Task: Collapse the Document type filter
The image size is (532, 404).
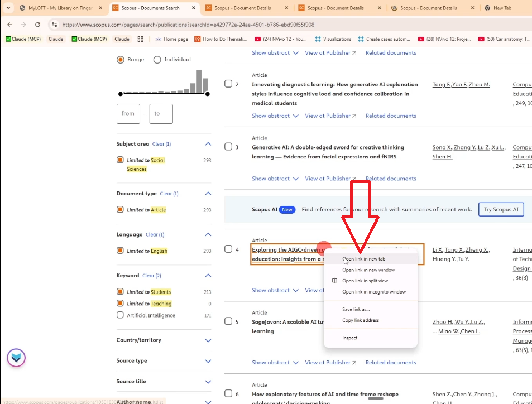Action: pos(208,193)
